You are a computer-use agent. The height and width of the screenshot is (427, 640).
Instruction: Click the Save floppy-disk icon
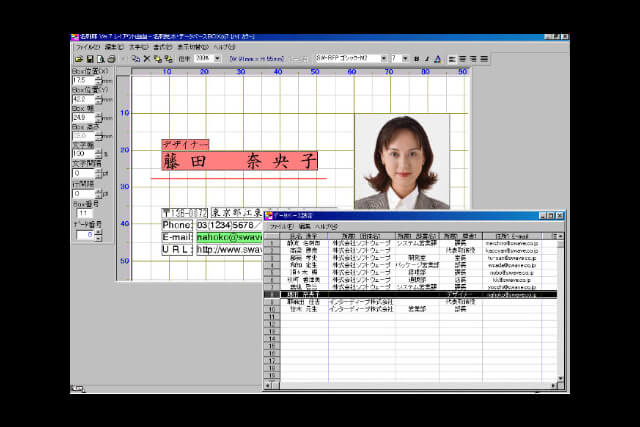pyautogui.click(x=90, y=59)
